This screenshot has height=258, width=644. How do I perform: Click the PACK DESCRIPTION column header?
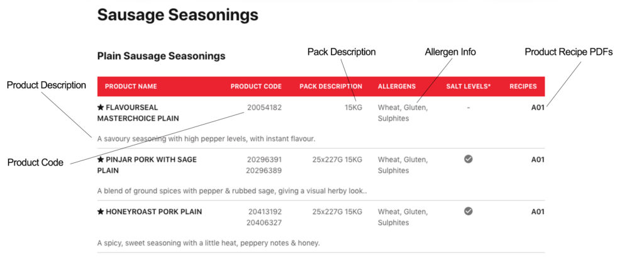[x=331, y=87]
